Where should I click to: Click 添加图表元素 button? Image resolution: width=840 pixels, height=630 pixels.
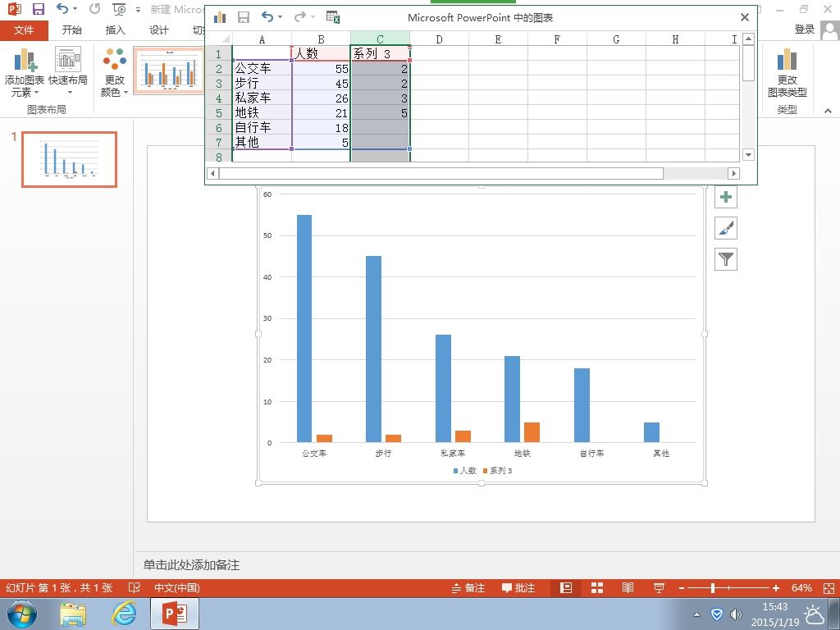(24, 72)
